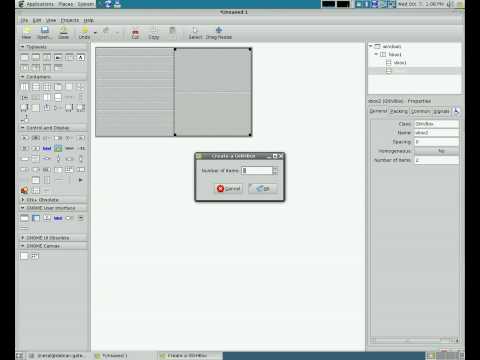Click Cancel in the Create GtkVBox dialog
Viewport: 480px width, 360px height.
(x=229, y=189)
